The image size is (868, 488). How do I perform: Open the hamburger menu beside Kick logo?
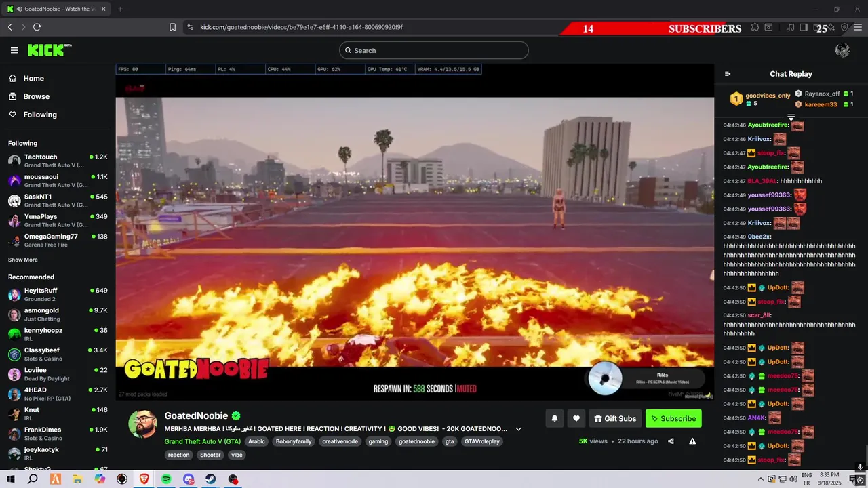(14, 50)
